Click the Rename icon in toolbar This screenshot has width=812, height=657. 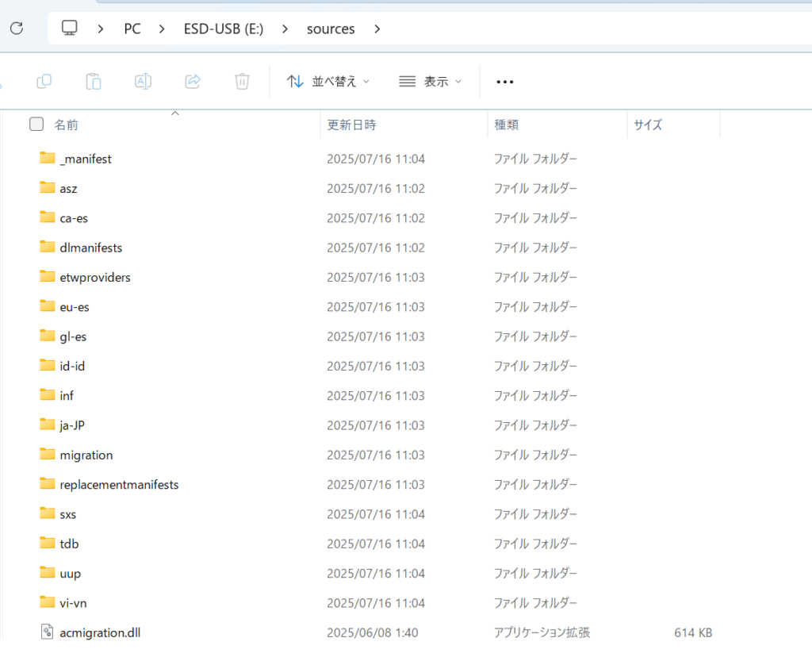click(143, 81)
